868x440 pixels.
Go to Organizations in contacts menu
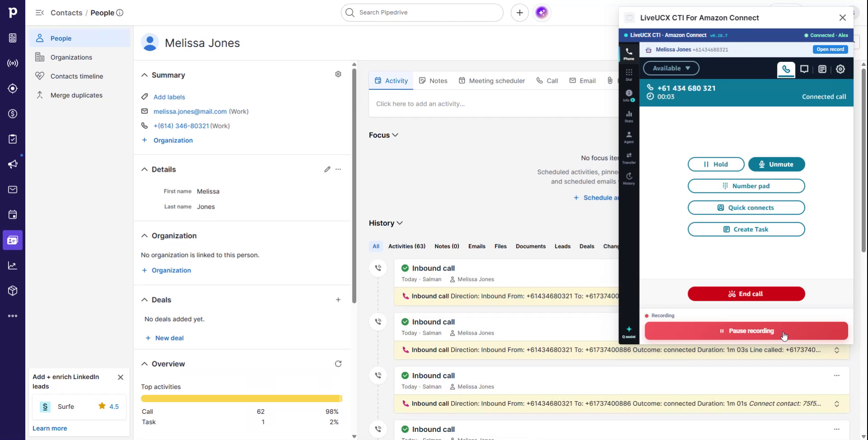coord(80,57)
